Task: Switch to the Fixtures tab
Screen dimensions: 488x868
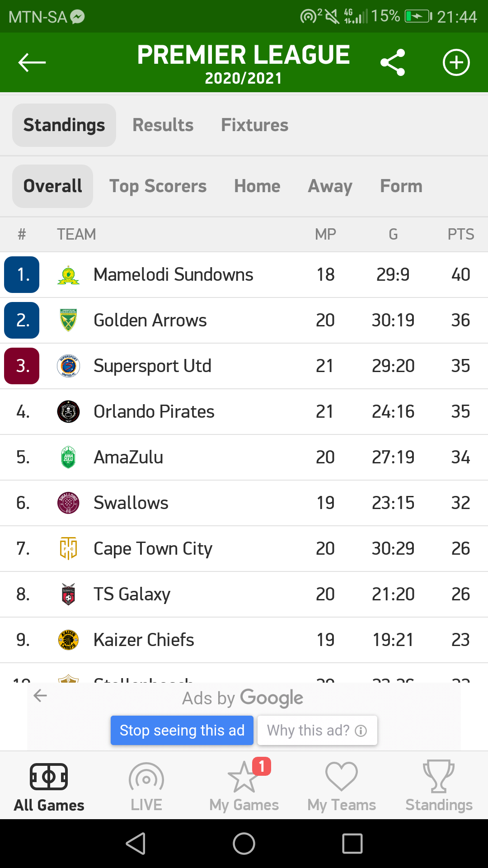Action: tap(254, 125)
